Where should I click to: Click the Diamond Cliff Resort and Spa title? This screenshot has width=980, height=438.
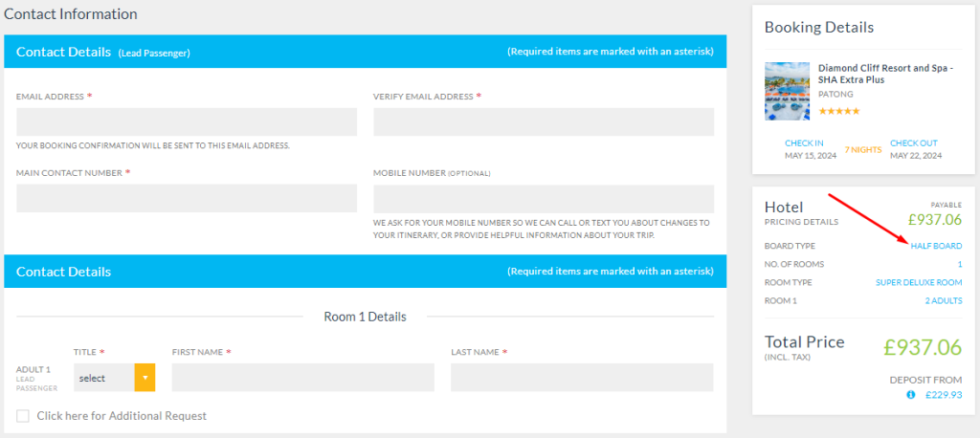tap(885, 75)
